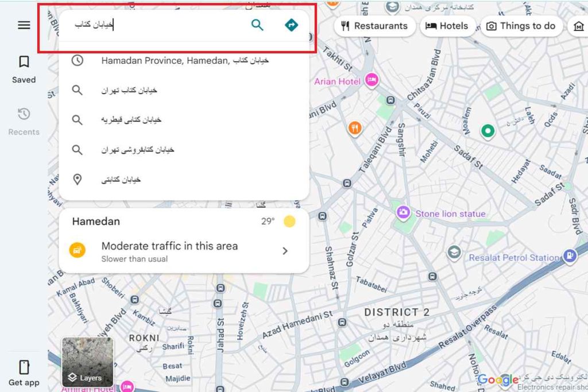The image size is (588, 392).
Task: Choose the last suggestion with location pin
Action: [x=121, y=180]
